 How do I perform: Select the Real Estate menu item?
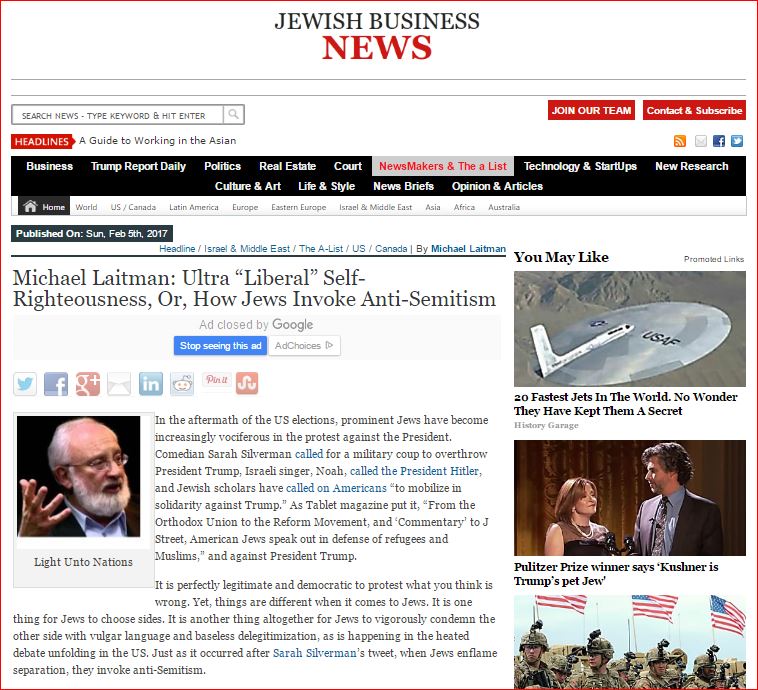coord(287,166)
